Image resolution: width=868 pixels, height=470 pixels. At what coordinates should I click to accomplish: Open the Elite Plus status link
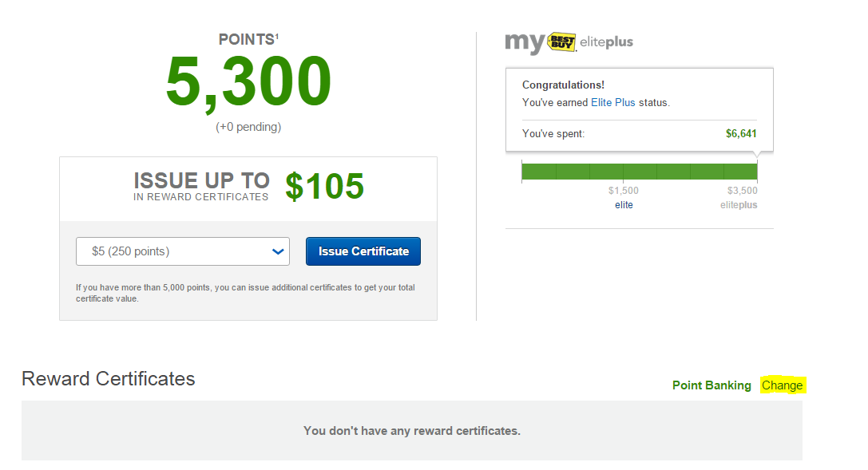click(612, 102)
